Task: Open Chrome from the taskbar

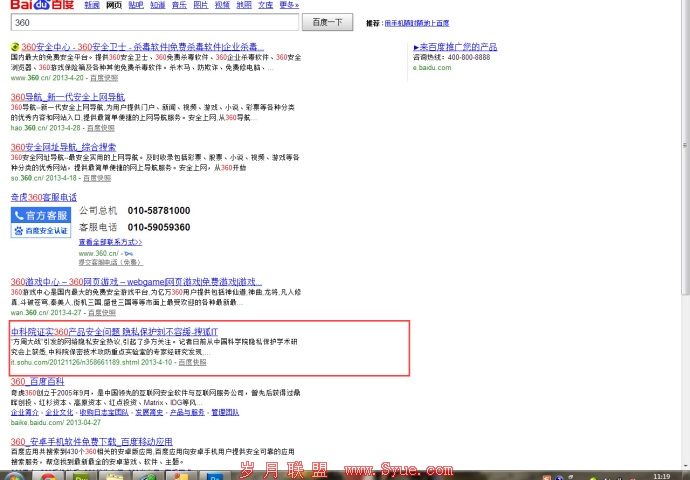Action: 47,476
